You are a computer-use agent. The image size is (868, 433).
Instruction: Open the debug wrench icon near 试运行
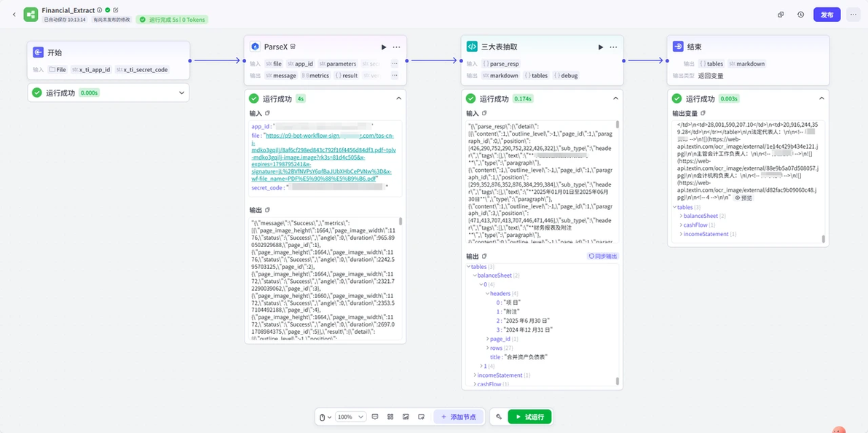click(x=499, y=416)
